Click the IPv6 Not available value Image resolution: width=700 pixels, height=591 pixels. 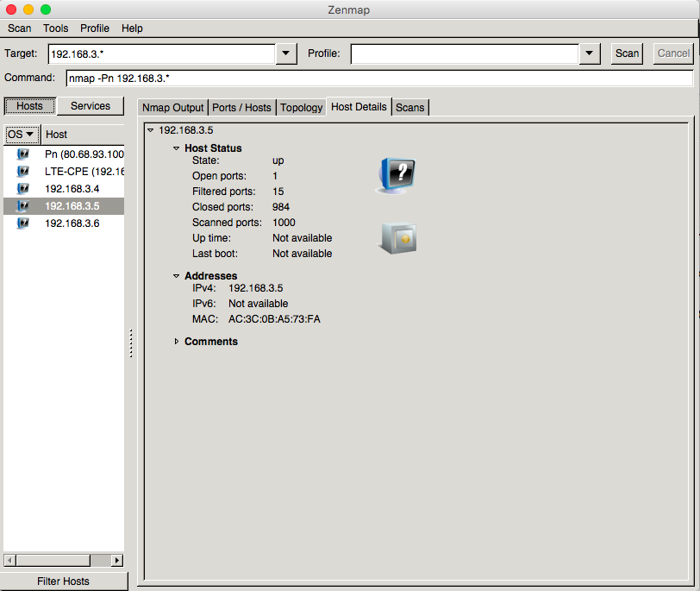pyautogui.click(x=258, y=304)
